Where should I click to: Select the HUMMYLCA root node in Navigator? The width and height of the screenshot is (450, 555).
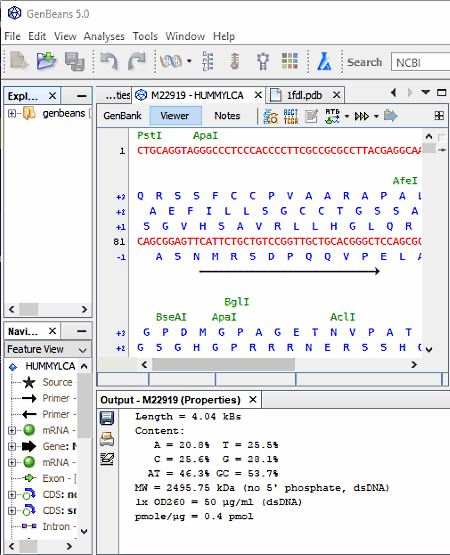50,366
